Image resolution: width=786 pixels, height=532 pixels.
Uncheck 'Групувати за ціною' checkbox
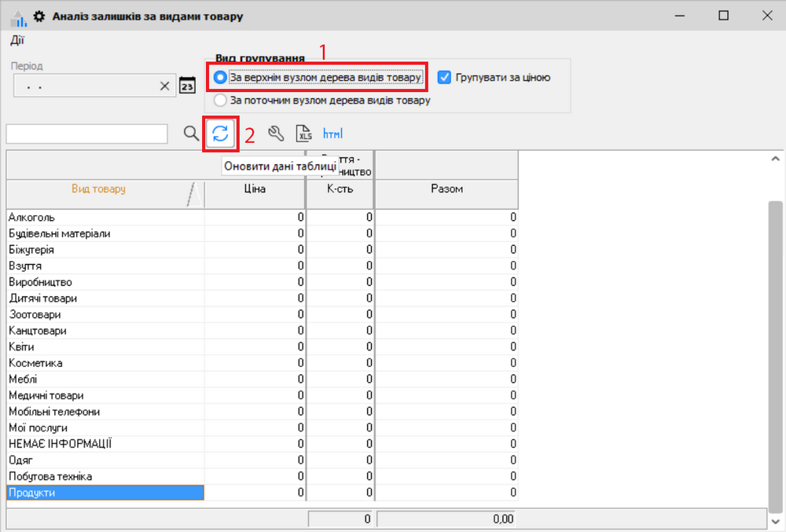coord(445,78)
